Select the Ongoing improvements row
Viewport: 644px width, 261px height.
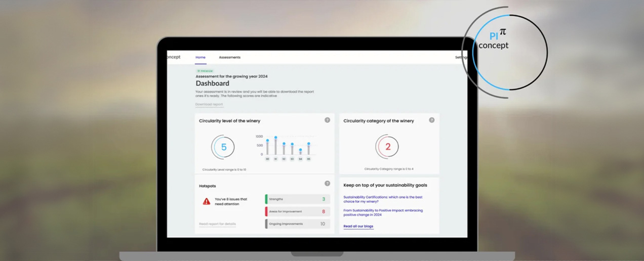298,224
